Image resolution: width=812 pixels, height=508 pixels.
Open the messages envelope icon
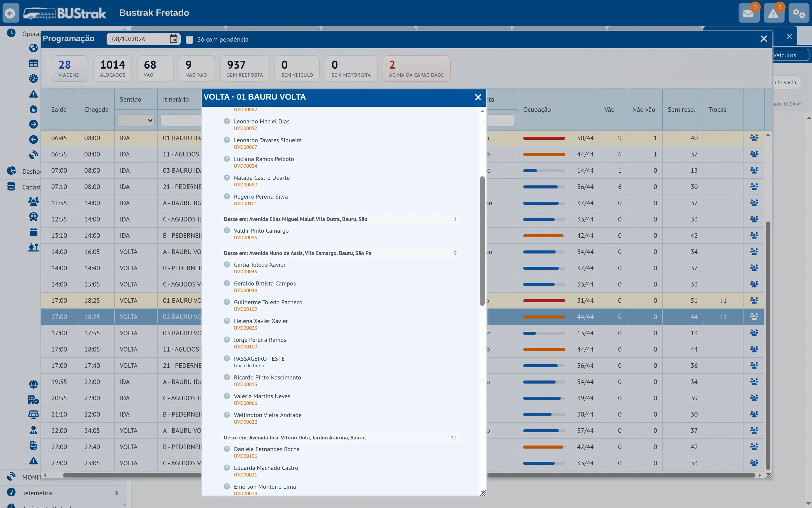pyautogui.click(x=749, y=13)
